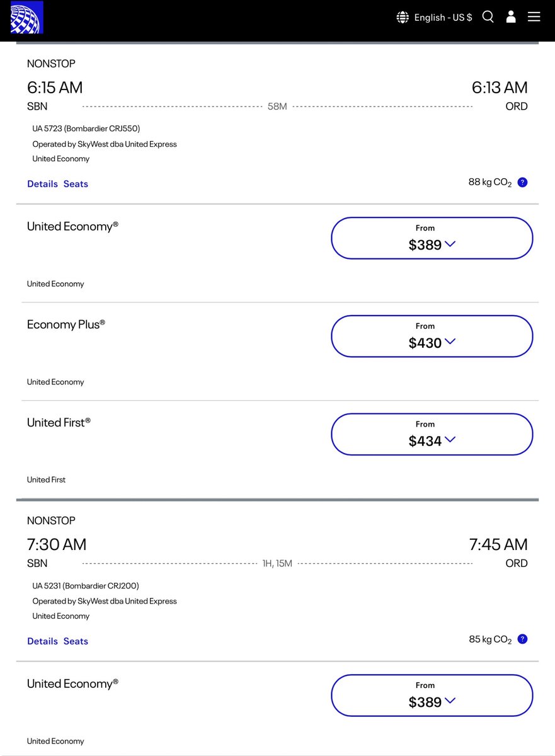555x756 pixels.
Task: Click the globe language icon
Action: [403, 17]
